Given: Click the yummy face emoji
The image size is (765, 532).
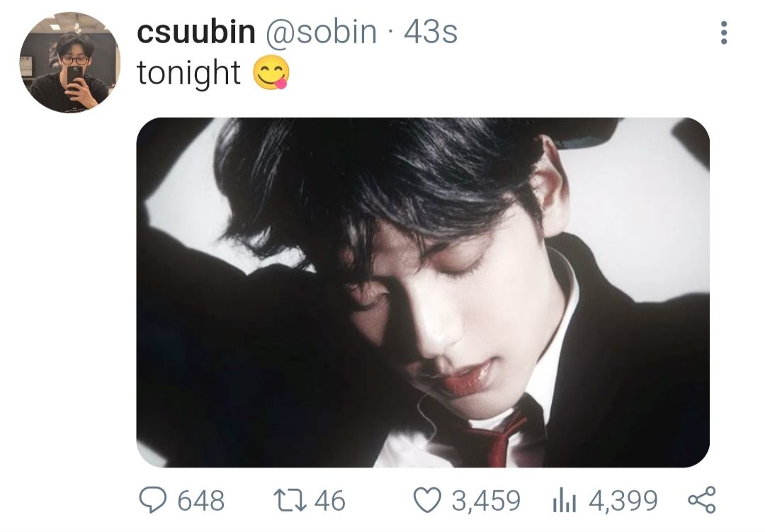Looking at the screenshot, I should 271,74.
